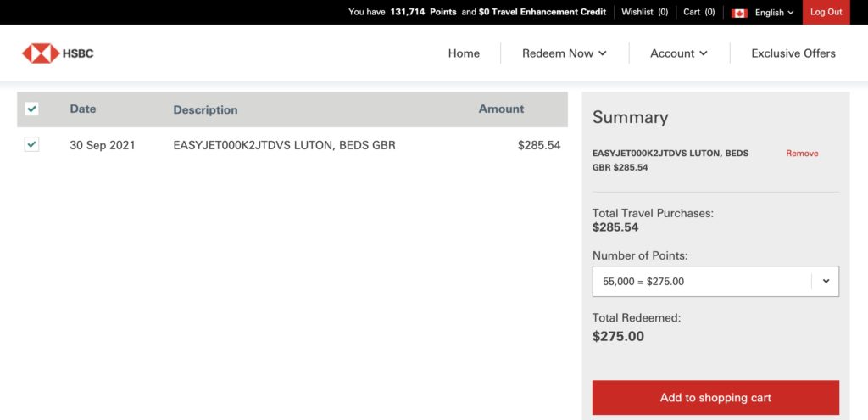Open Exclusive Offers
Viewport: 868px width, 420px height.
click(793, 53)
